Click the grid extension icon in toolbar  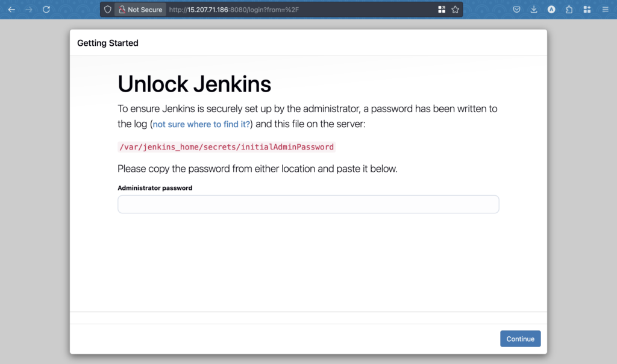587,10
